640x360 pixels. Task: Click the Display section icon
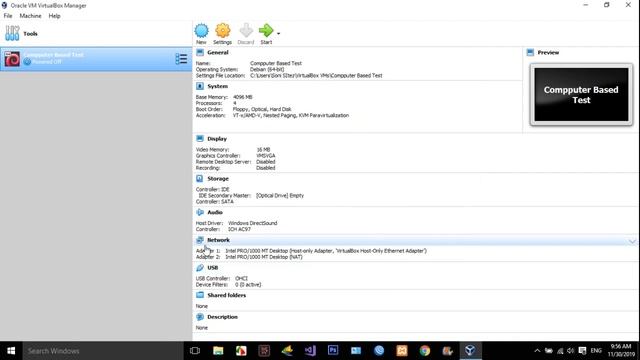pos(200,139)
